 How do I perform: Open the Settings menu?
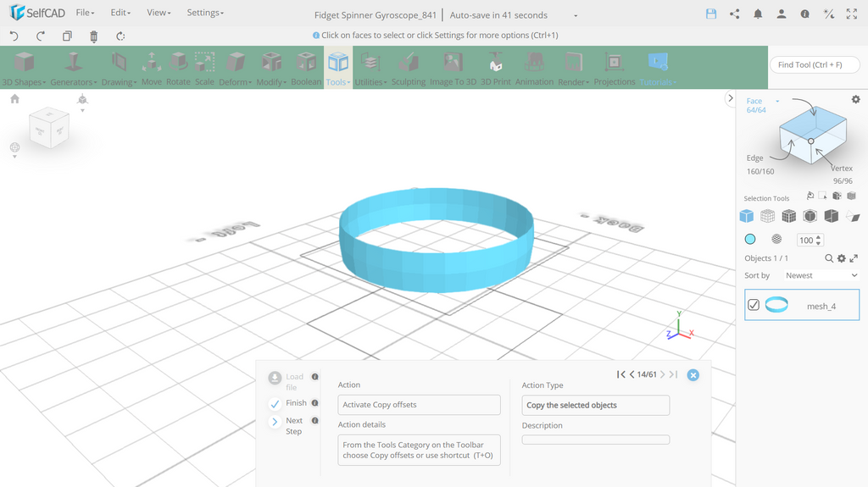(x=205, y=12)
